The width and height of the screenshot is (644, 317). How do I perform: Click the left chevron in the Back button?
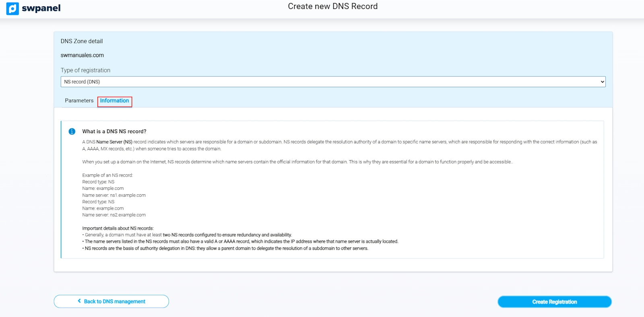point(79,301)
